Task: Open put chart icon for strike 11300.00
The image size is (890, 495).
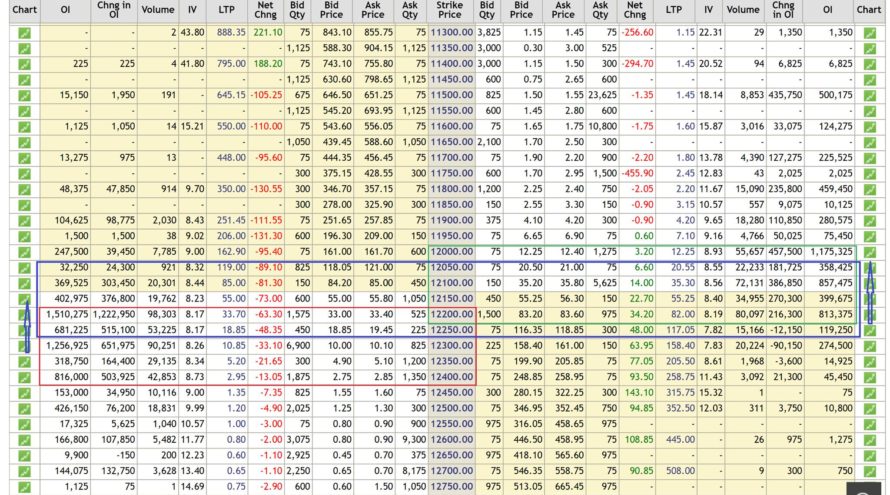Action: coord(870,33)
